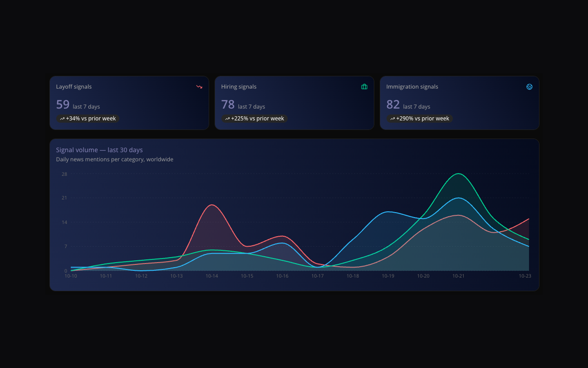Click the 10-15 date axis label

coord(247,276)
